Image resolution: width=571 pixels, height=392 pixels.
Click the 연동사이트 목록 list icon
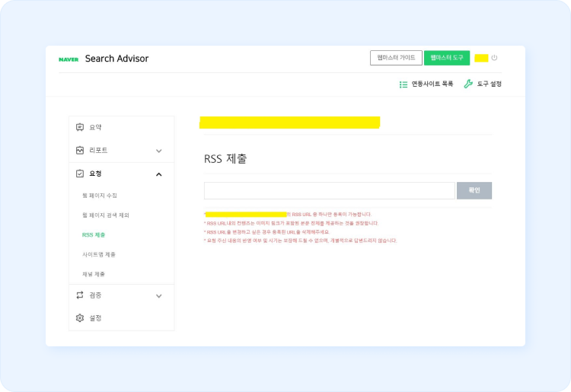[x=404, y=84]
